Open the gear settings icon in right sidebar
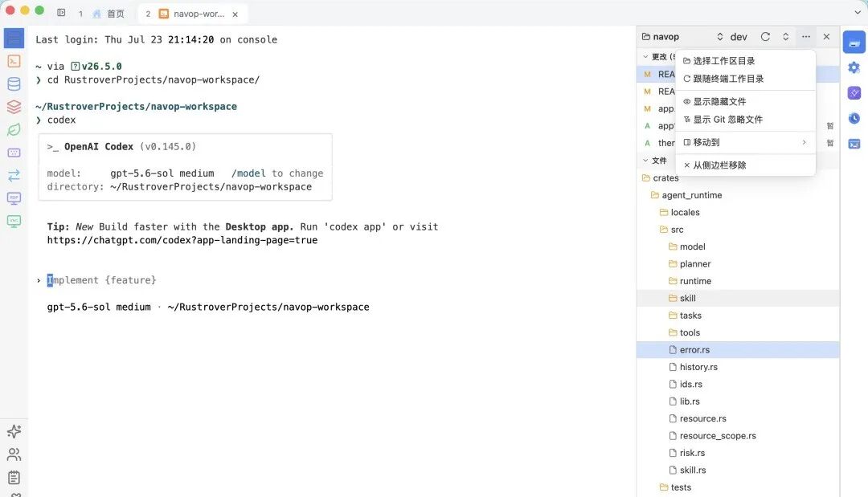 tap(854, 67)
